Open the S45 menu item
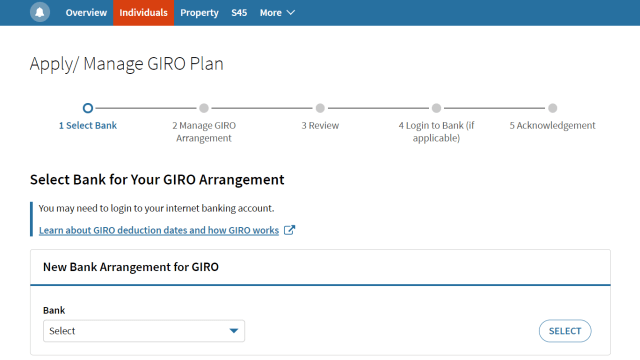Screen dimensions: 640x360 click(x=239, y=13)
